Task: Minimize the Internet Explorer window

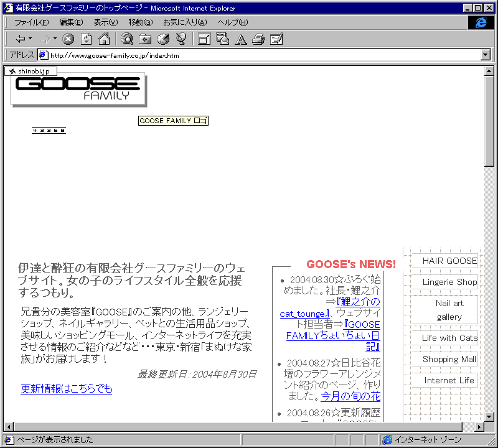Action: coord(467,8)
